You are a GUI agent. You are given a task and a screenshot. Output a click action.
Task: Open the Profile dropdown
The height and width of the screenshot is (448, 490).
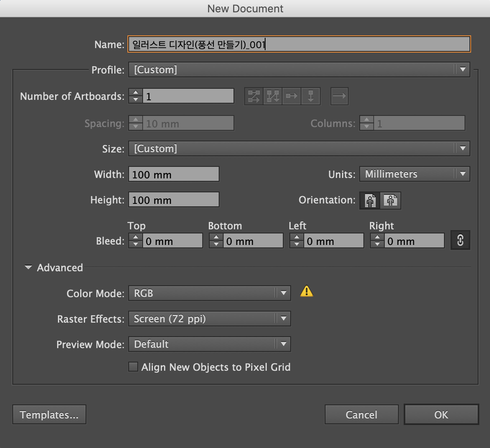point(299,70)
